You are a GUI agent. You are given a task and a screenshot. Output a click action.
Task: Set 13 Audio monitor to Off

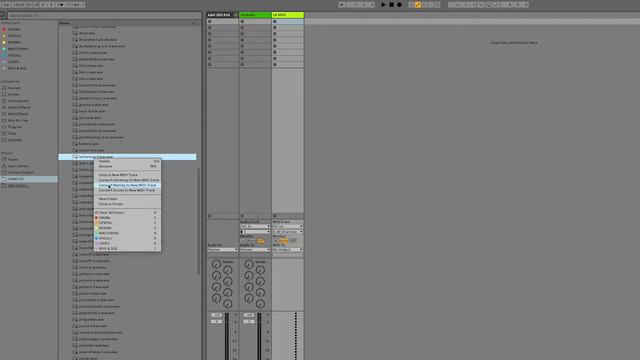point(260,241)
